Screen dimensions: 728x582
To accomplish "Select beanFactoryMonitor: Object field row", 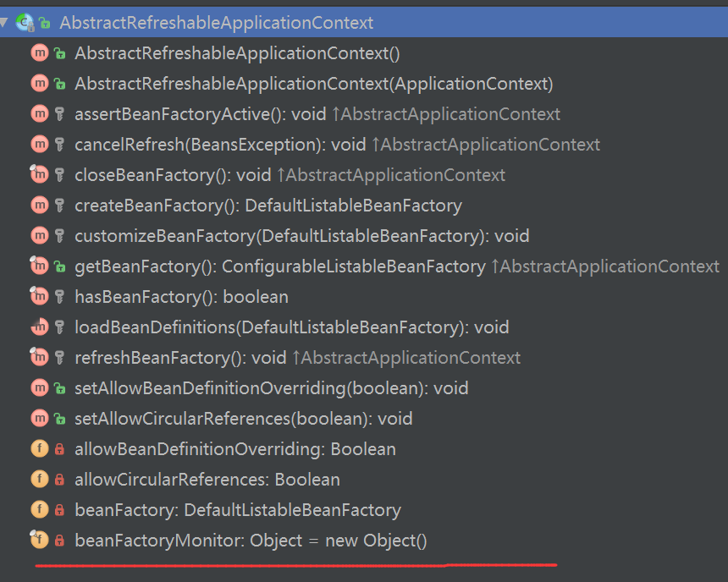I will pyautogui.click(x=251, y=540).
